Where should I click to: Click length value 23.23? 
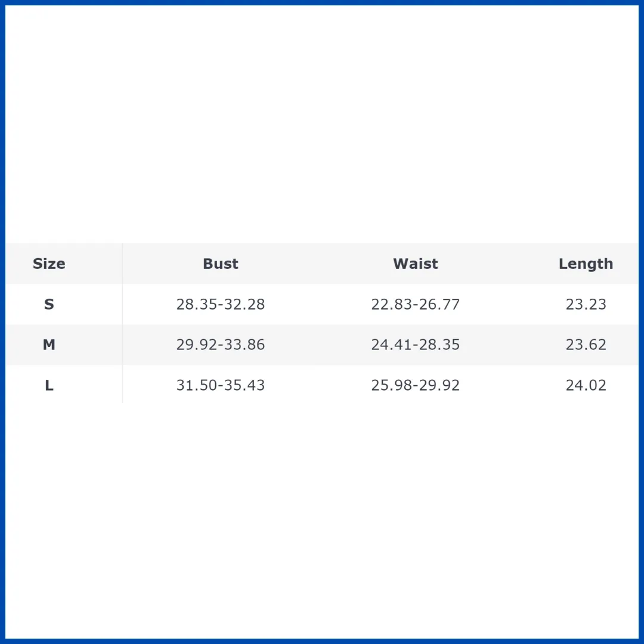(586, 304)
